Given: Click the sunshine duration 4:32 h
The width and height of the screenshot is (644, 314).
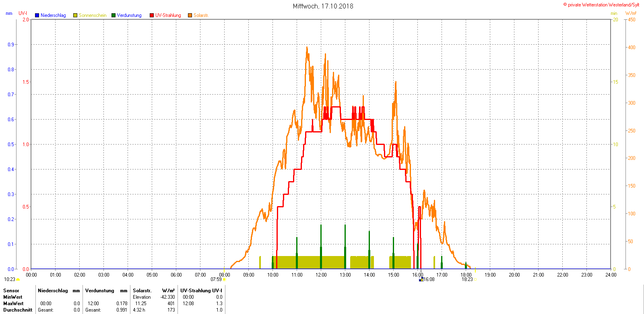Looking at the screenshot, I should 139,310.
